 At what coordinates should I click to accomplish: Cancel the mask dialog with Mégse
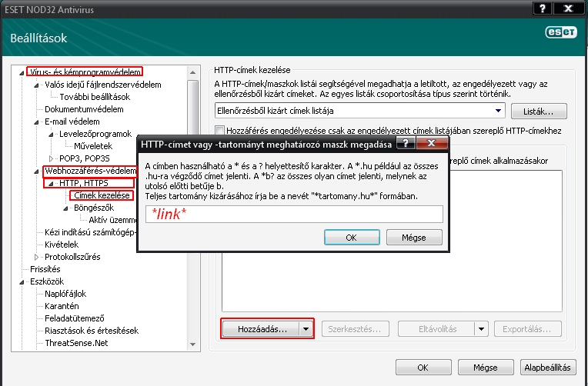coord(414,238)
